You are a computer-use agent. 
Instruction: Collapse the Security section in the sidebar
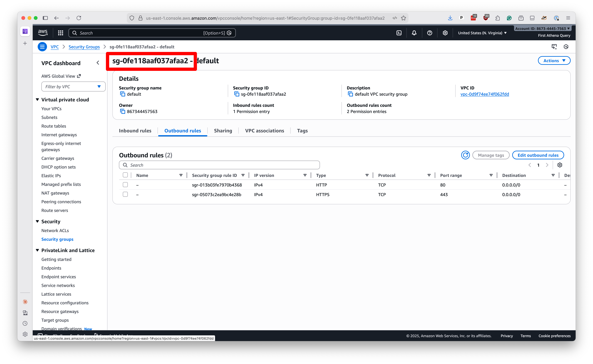37,221
